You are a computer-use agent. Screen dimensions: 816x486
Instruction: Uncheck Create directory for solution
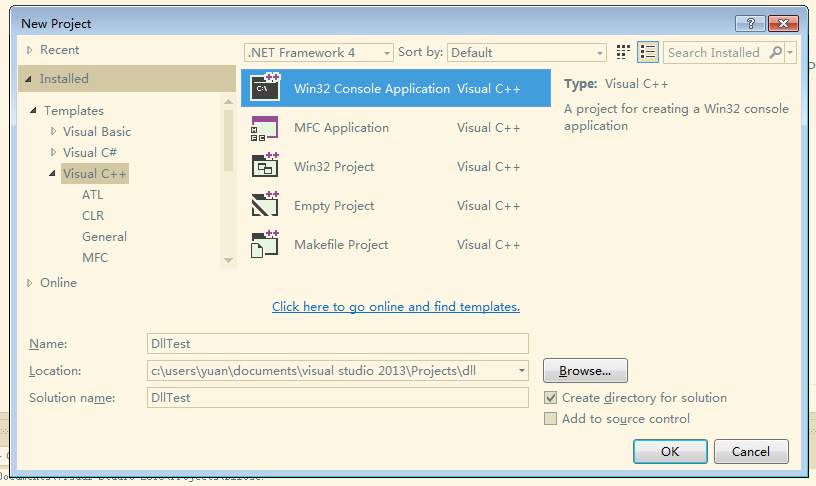click(550, 398)
